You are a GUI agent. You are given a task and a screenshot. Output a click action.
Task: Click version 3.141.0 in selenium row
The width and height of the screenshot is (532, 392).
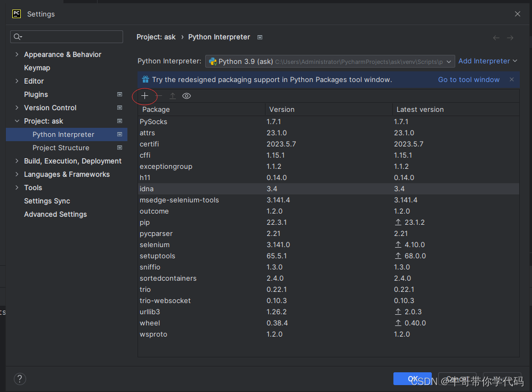click(x=278, y=244)
